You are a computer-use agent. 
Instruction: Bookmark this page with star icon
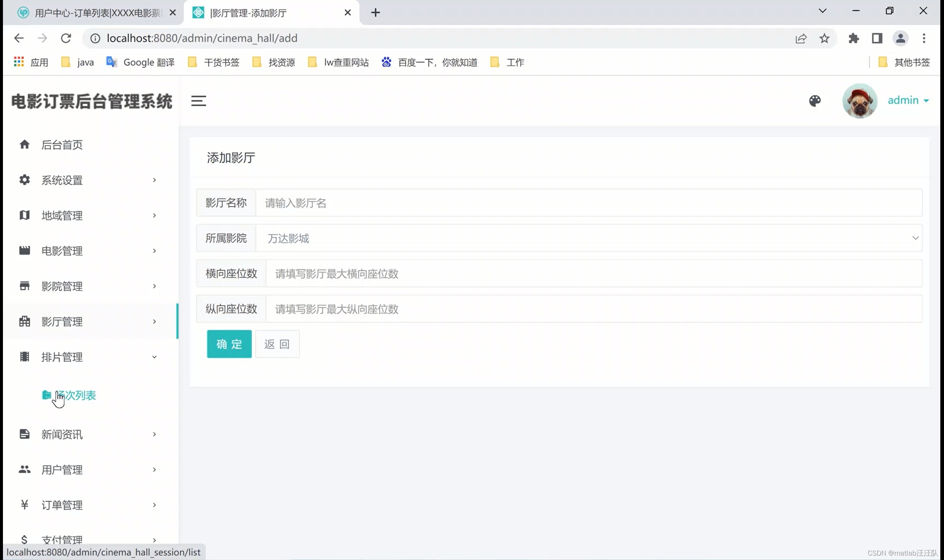point(824,38)
